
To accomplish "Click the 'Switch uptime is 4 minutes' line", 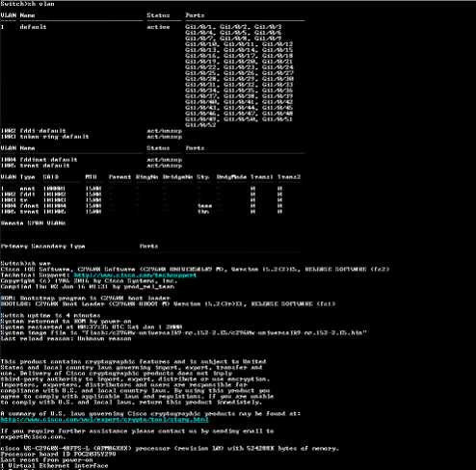I will [x=50, y=316].
